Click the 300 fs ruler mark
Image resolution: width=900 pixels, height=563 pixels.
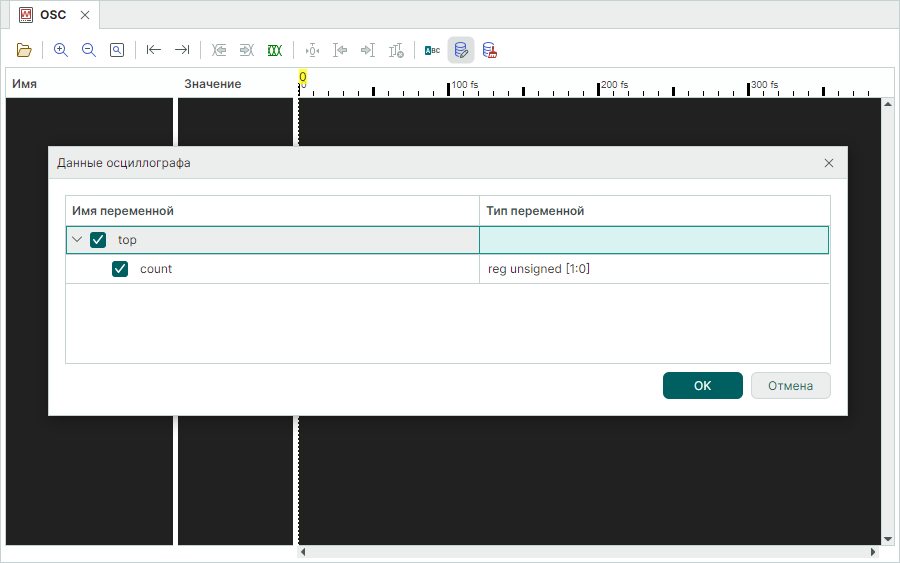[x=765, y=84]
